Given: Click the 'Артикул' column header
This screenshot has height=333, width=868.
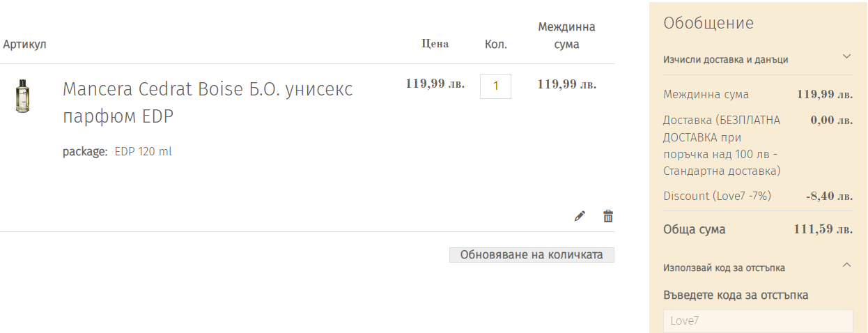Looking at the screenshot, I should (x=24, y=45).
